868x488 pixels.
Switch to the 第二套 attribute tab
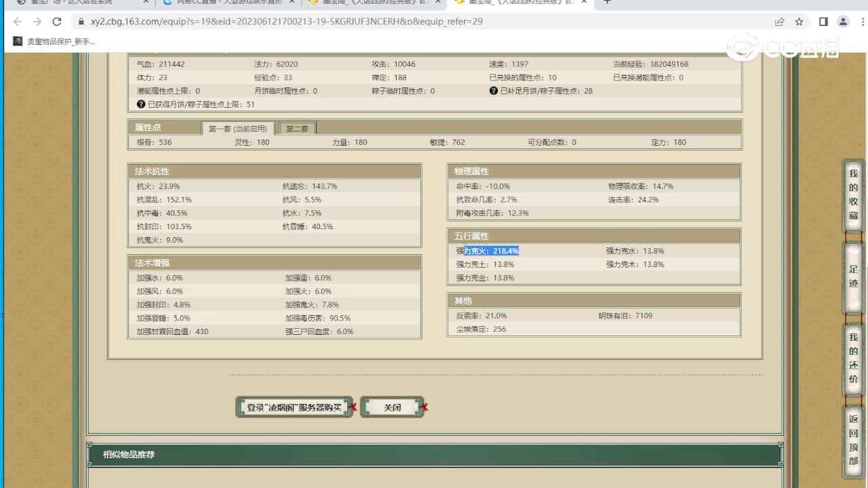point(297,129)
